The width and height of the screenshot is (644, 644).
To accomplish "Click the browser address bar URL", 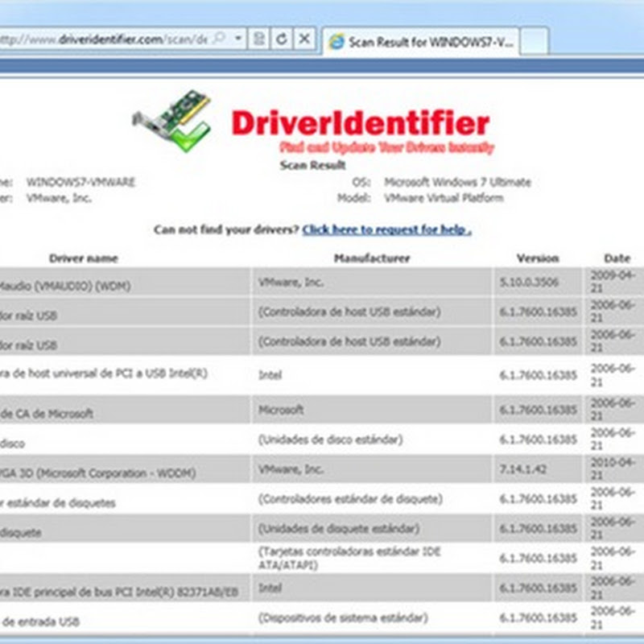I will tap(104, 39).
